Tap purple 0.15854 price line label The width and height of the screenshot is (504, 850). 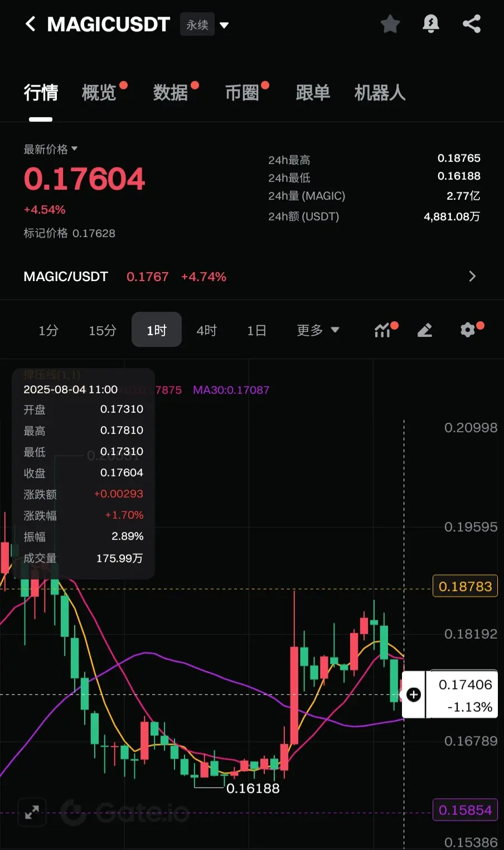[x=465, y=810]
